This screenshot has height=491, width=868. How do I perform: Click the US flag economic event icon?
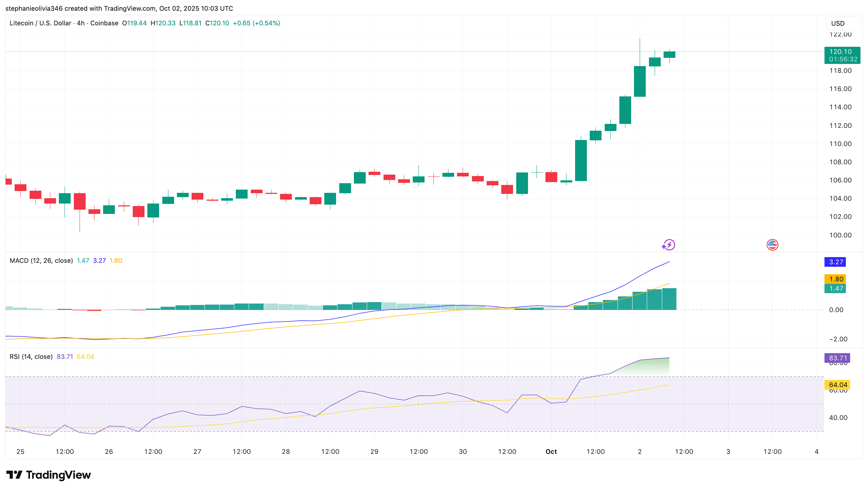coord(772,245)
